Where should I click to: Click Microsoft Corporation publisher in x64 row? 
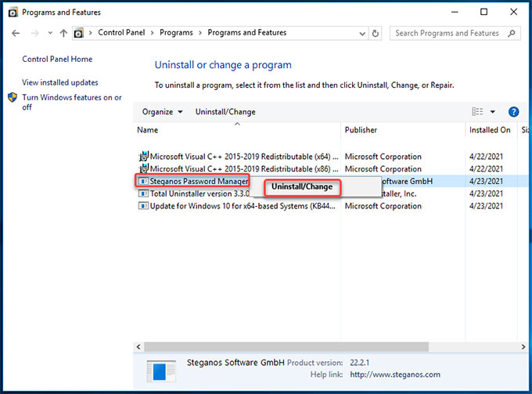pyautogui.click(x=383, y=157)
